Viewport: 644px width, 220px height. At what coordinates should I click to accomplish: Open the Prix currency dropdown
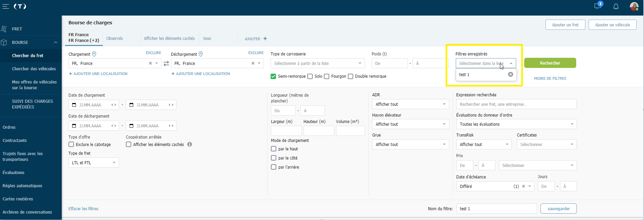[x=538, y=165]
